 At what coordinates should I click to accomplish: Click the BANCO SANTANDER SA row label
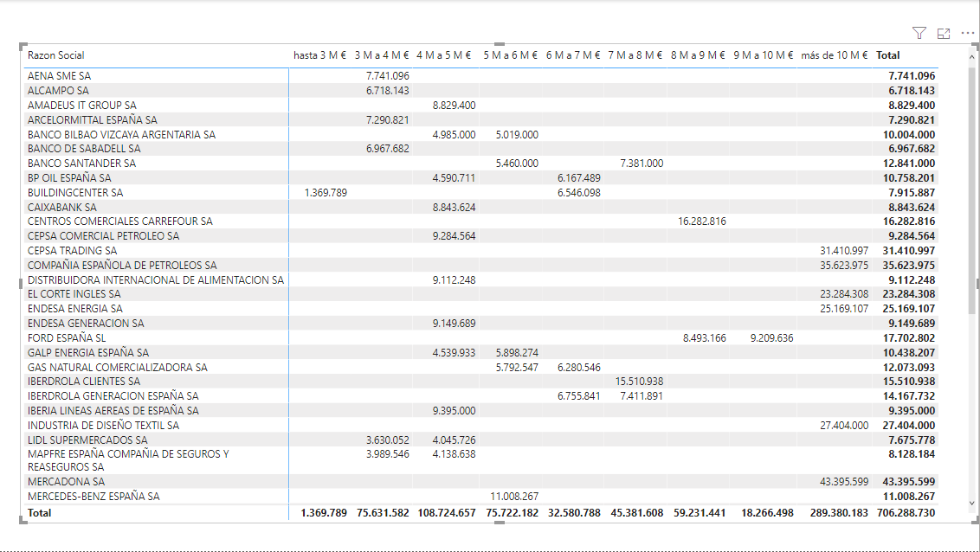pyautogui.click(x=81, y=163)
